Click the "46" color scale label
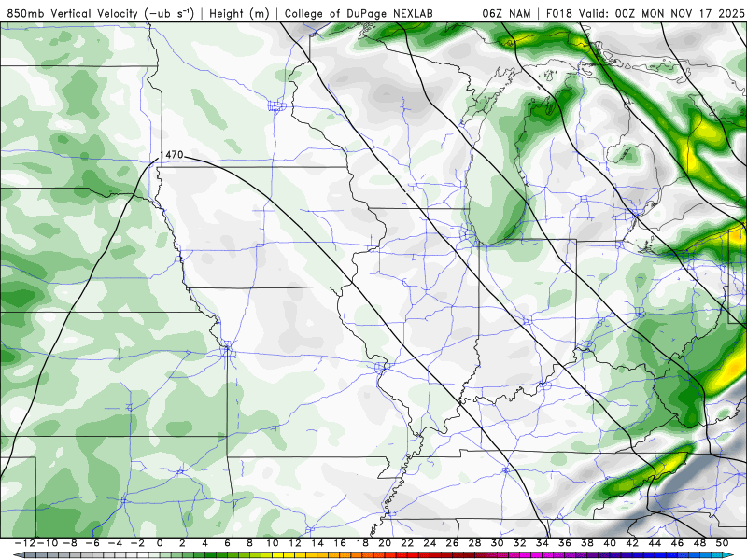Image resolution: width=747 pixels, height=560 pixels. 677,543
